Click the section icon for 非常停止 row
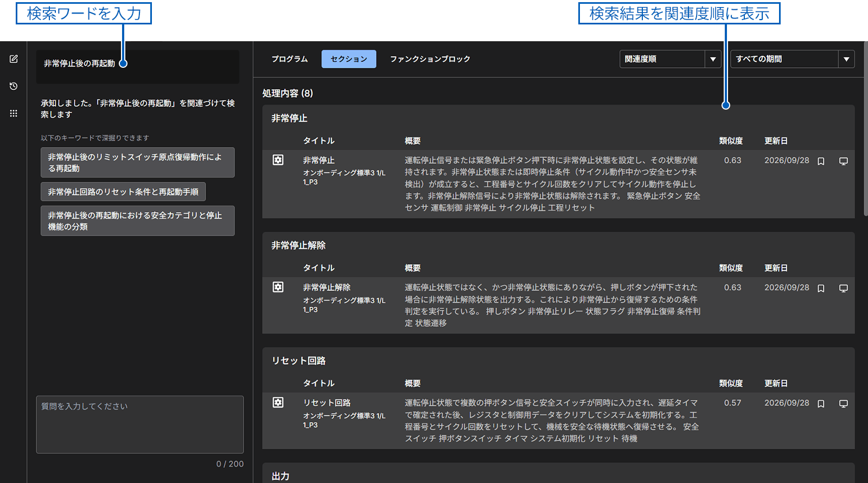This screenshot has height=483, width=868. (x=278, y=160)
